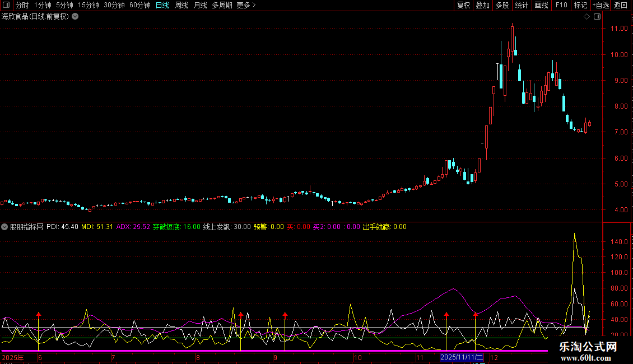Click the 返回 back button
Viewport: 633px width, 364px height.
[x=621, y=5]
